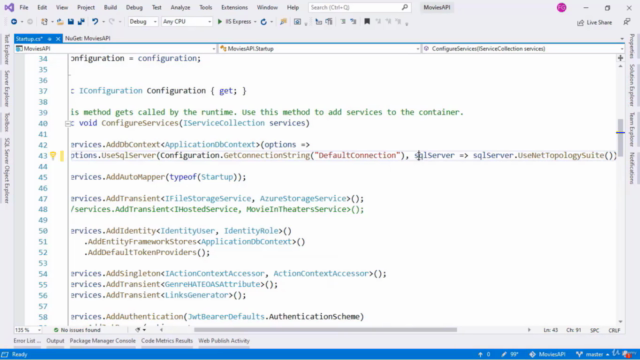Click the No issues found indicator
Screen dimensions: 640x360
click(77, 330)
